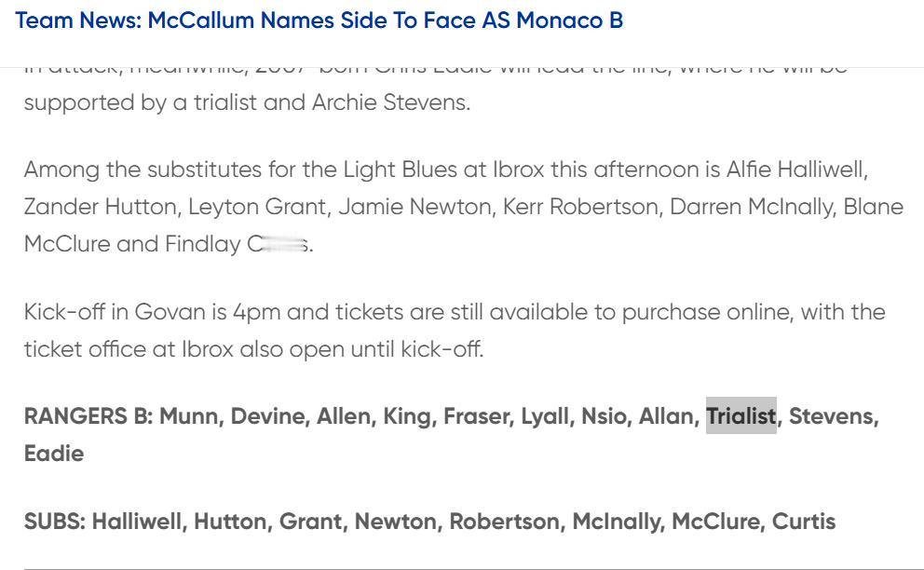The image size is (924, 570).
Task: Open the Team News McCallum headline link
Action: pyautogui.click(x=319, y=20)
